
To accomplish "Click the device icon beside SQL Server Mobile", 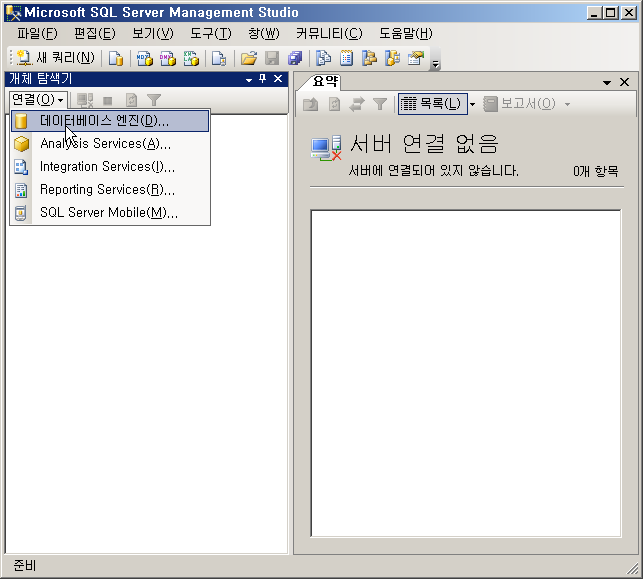I will coord(21,213).
